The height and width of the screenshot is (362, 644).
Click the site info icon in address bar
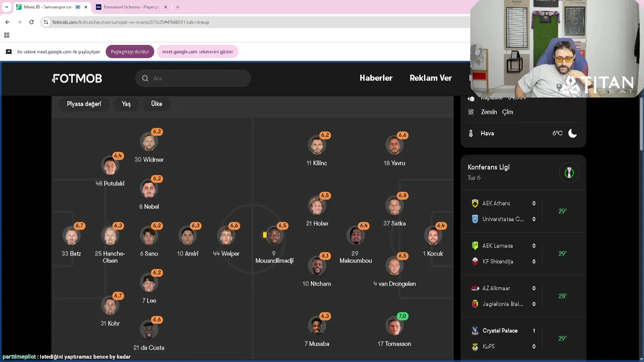click(x=46, y=22)
